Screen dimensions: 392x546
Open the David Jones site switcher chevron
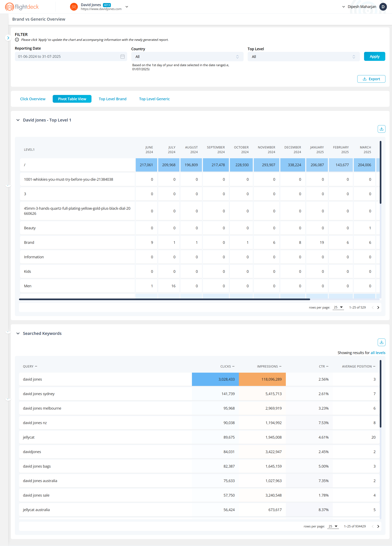tap(127, 7)
